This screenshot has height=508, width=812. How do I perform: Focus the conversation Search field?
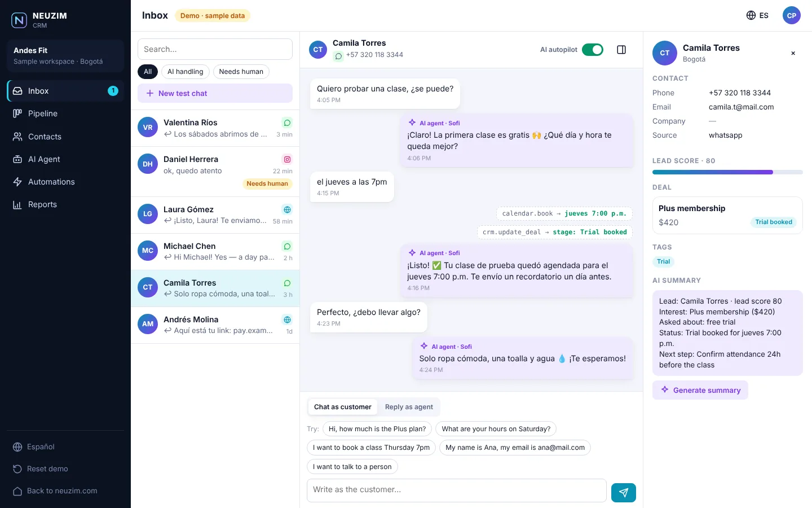click(215, 49)
